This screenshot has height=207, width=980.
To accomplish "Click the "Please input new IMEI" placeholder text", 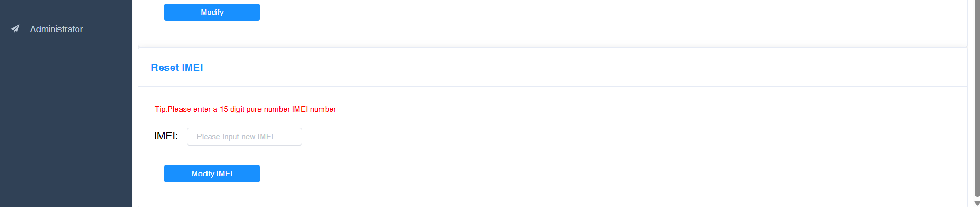I will [x=235, y=137].
